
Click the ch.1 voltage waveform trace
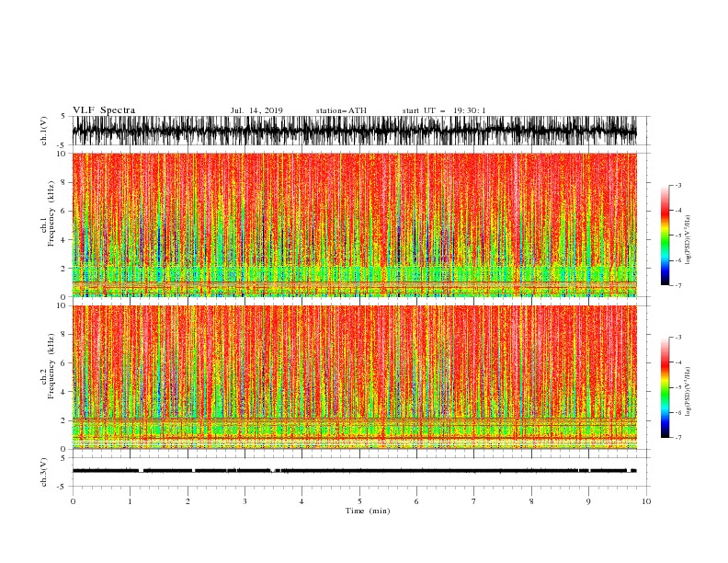pos(355,131)
